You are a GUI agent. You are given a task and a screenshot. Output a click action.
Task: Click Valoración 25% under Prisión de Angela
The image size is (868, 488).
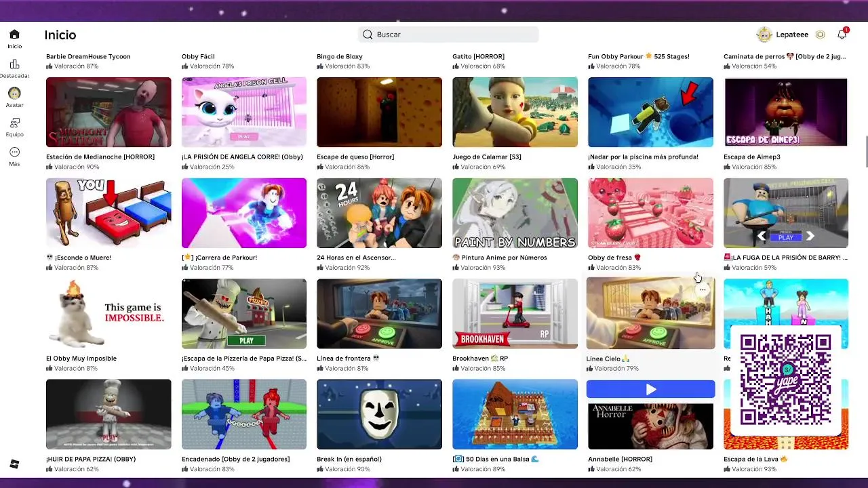point(208,167)
